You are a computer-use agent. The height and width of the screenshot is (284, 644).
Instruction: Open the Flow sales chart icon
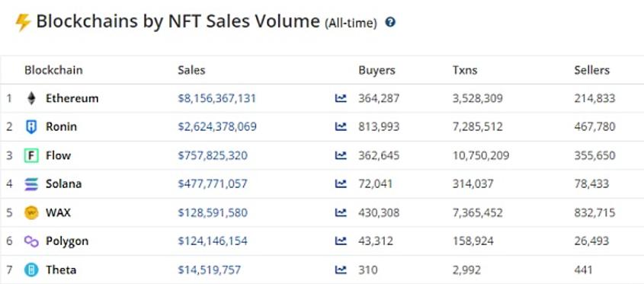coord(341,155)
